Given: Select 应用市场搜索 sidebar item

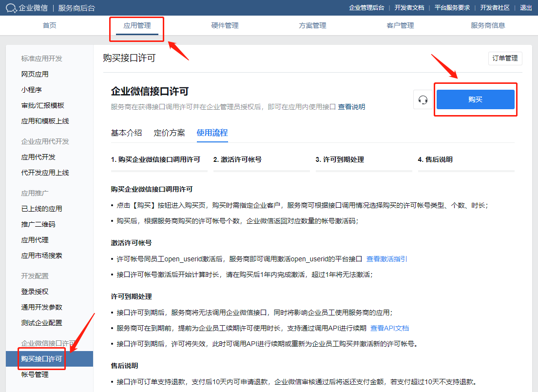Looking at the screenshot, I should (41, 256).
